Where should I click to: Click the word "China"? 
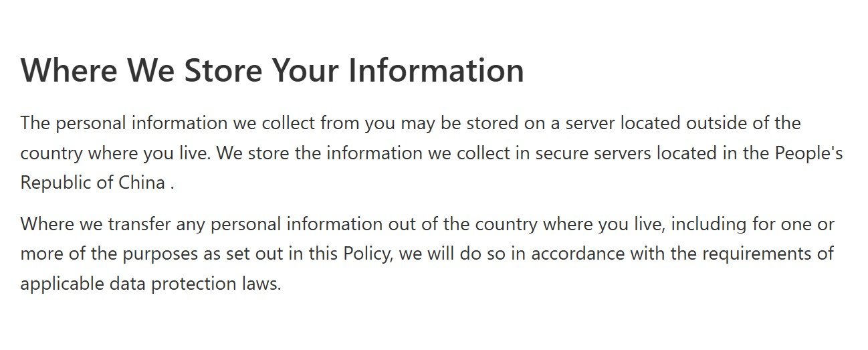point(142,183)
